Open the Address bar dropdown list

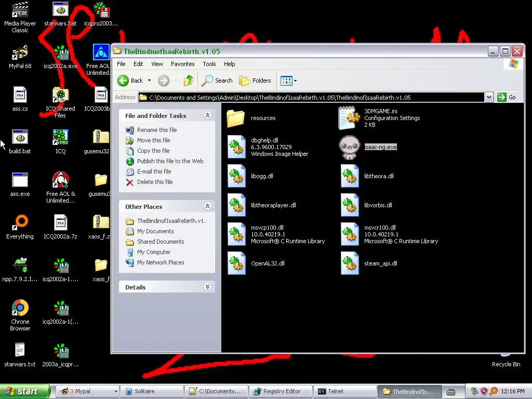[488, 97]
